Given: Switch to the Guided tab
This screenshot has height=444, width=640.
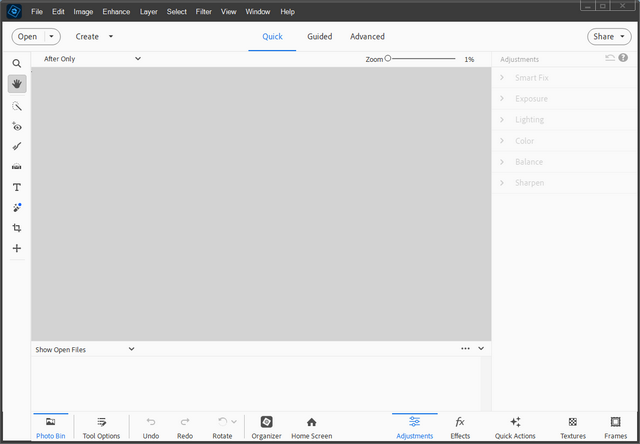Looking at the screenshot, I should 320,37.
